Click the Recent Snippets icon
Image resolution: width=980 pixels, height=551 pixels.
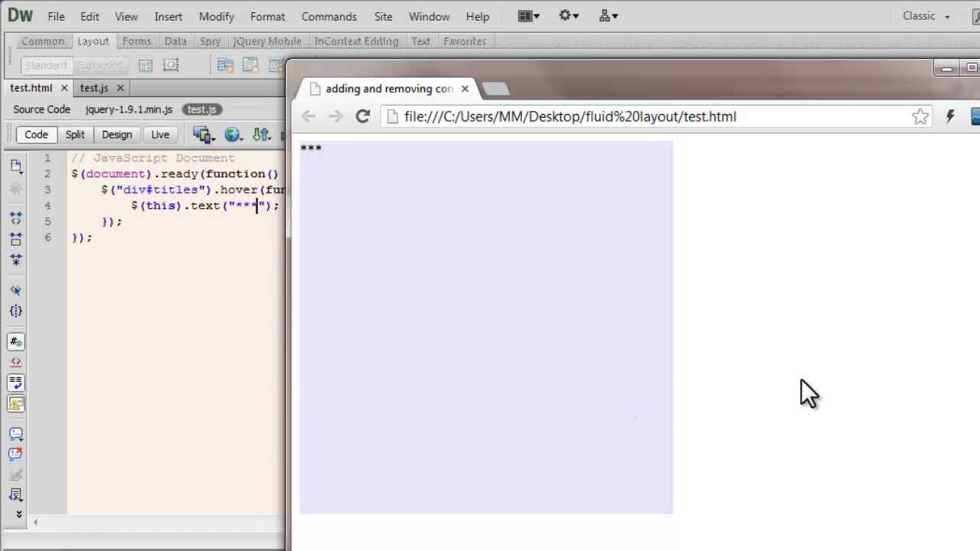[x=16, y=495]
